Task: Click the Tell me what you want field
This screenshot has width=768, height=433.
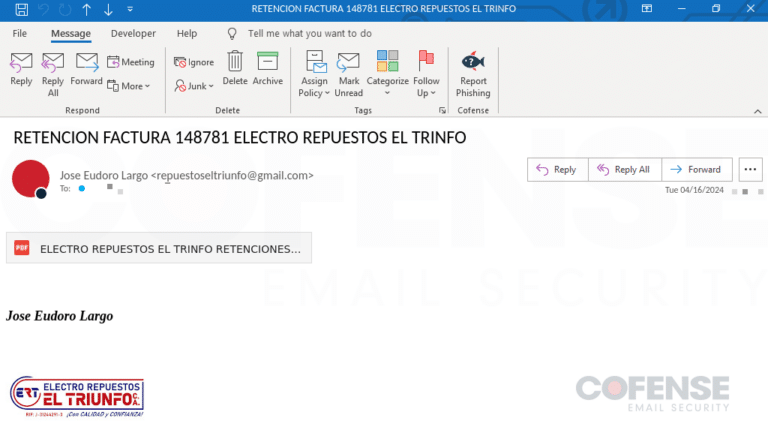Action: (x=310, y=33)
